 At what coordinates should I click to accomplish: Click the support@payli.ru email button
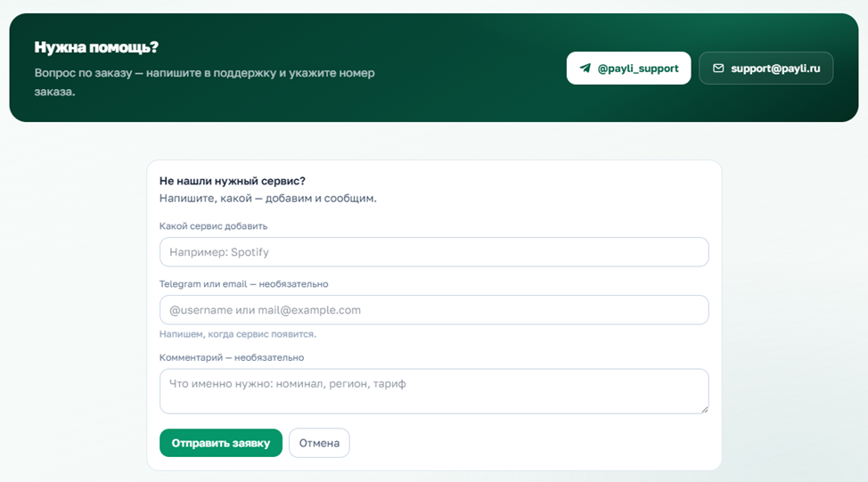766,68
